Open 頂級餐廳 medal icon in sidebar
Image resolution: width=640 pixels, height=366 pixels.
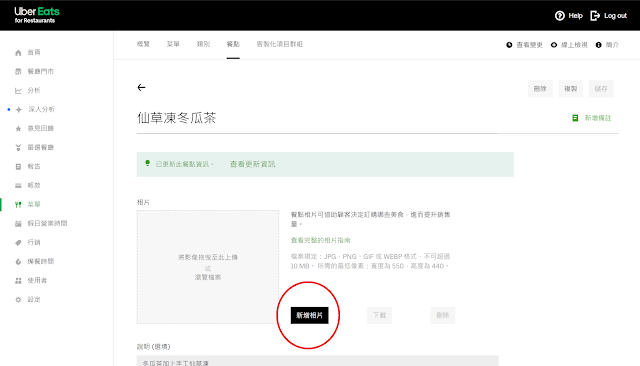[x=18, y=147]
